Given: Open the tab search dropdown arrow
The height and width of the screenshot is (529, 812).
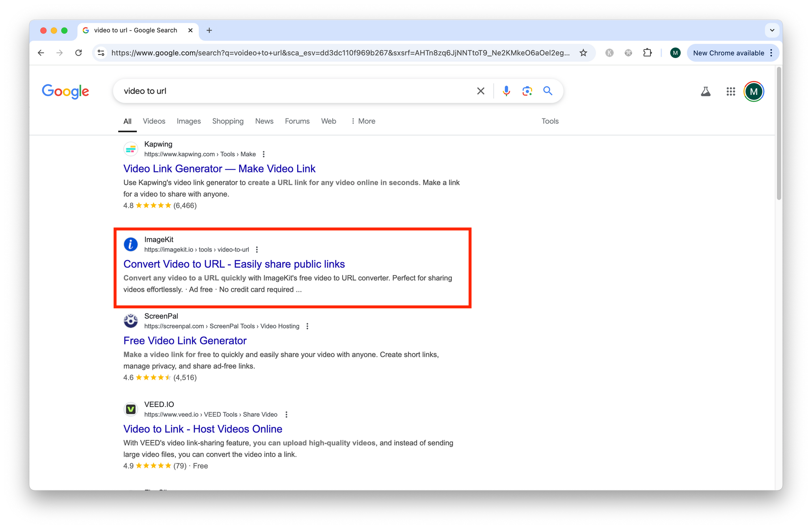Looking at the screenshot, I should click(x=772, y=30).
